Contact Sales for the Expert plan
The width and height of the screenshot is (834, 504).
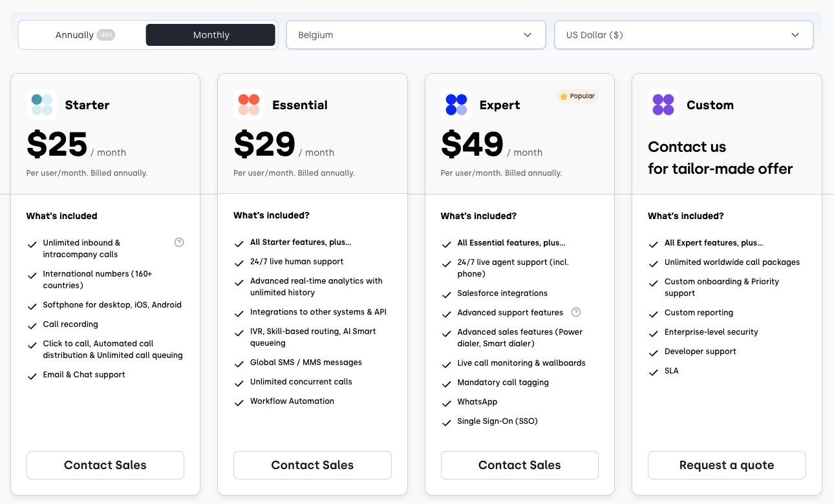coord(519,465)
